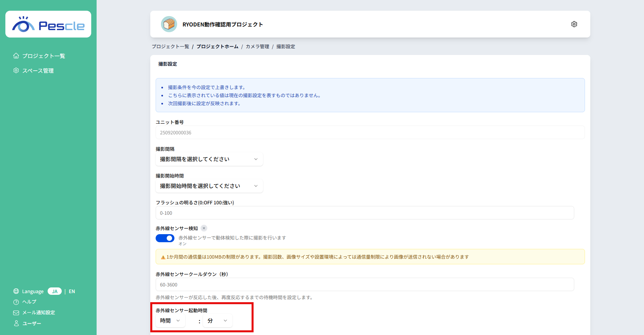This screenshot has width=644, height=335.
Task: Click the question mark help icon
Action: 16,302
